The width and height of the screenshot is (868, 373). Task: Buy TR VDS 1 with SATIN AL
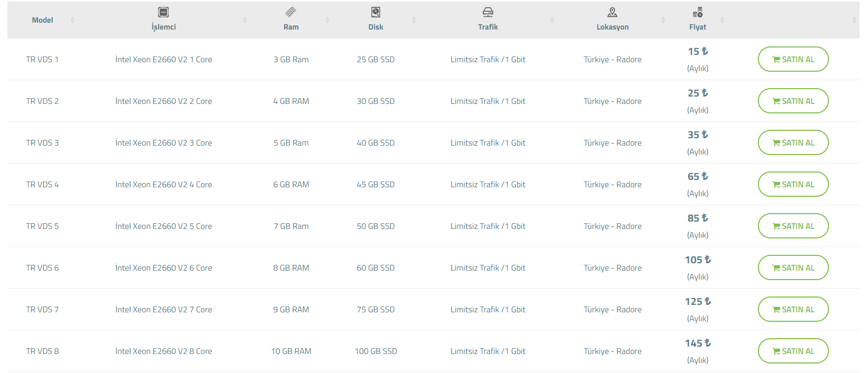click(793, 59)
